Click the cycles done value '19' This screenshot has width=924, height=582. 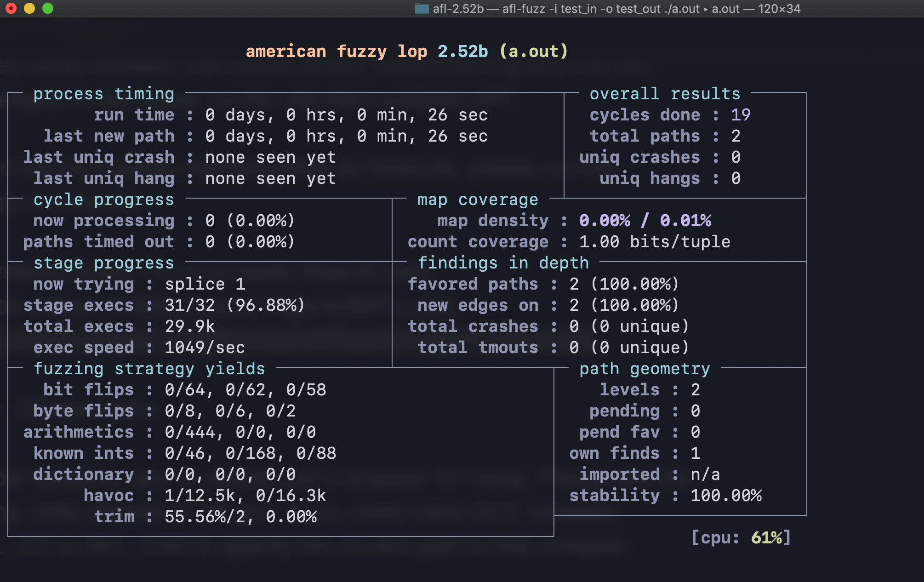click(741, 115)
